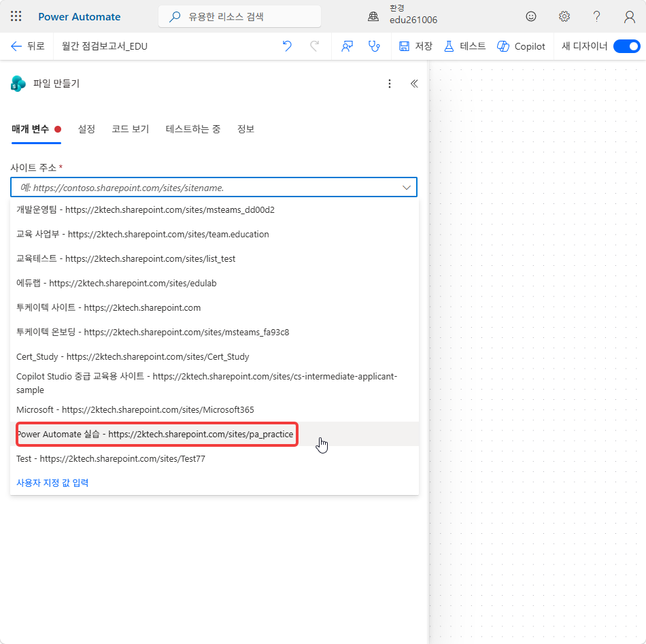Select the Power Automate 실습 site option
The image size is (646, 644).
[x=214, y=434]
